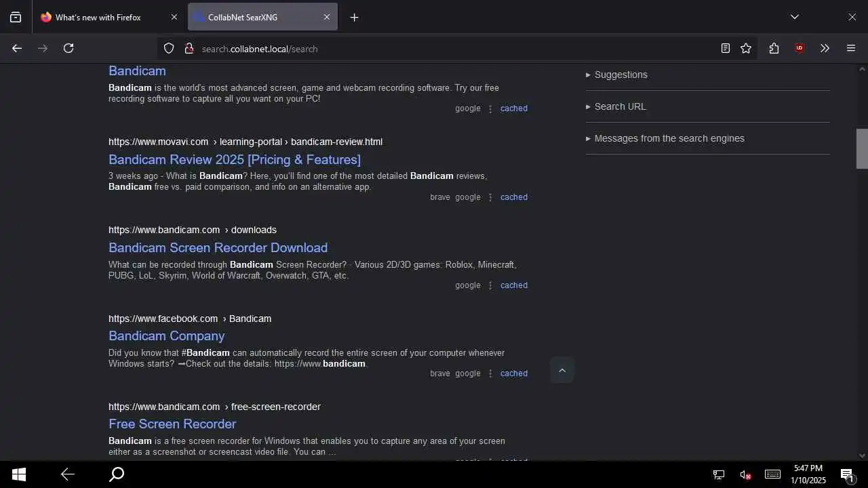The width and height of the screenshot is (868, 488).
Task: Open the Bandicam result title link
Action: pos(137,70)
